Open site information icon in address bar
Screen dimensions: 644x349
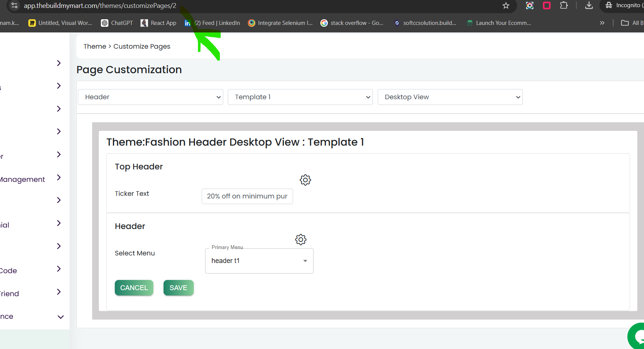coord(14,5)
